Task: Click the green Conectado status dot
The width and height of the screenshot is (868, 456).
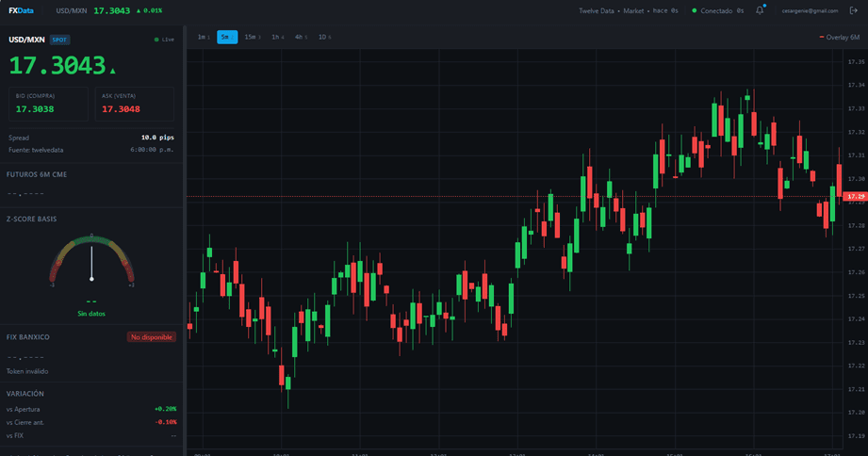Action: pos(695,10)
